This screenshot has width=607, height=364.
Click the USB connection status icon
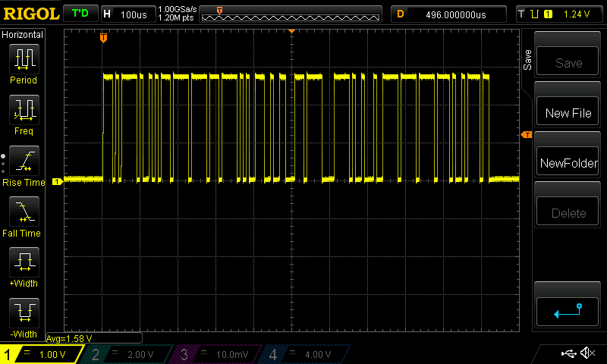coord(569,353)
